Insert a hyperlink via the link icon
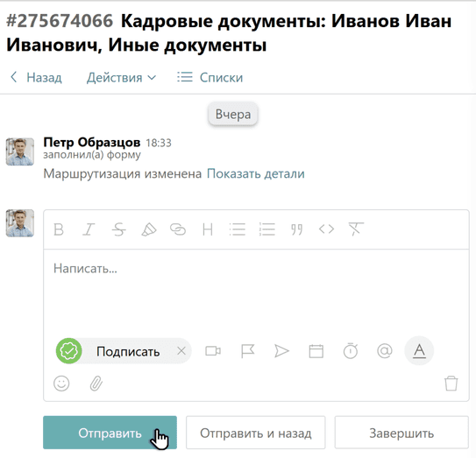The image size is (476, 458). (x=178, y=229)
